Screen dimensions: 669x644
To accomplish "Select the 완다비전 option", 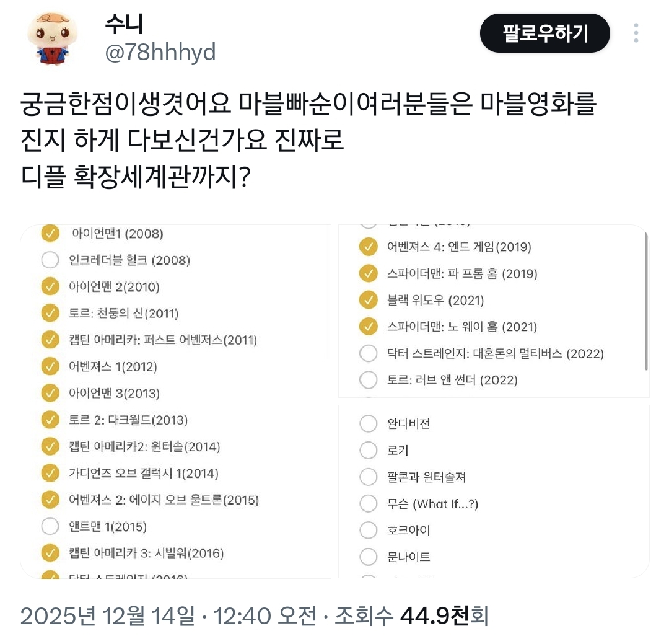I will (x=369, y=424).
